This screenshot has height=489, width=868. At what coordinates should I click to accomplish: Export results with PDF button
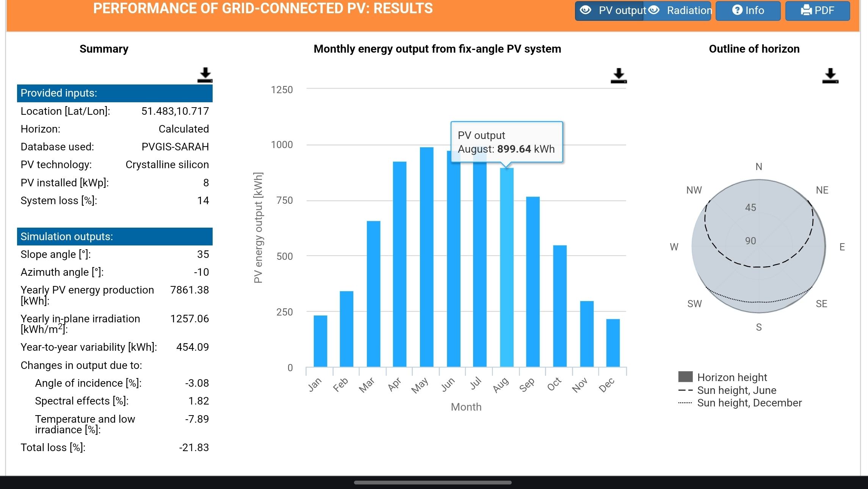(817, 11)
